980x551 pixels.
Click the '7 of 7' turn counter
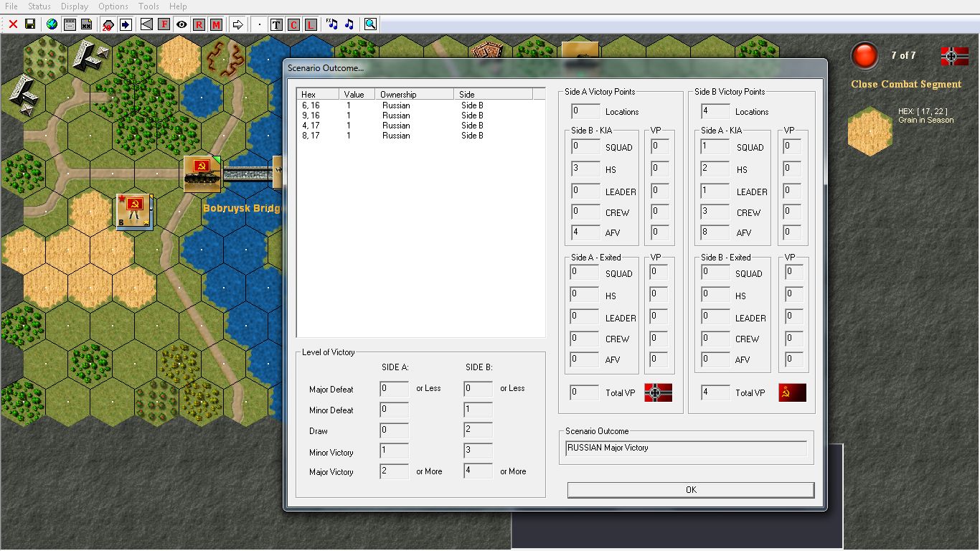pos(903,55)
